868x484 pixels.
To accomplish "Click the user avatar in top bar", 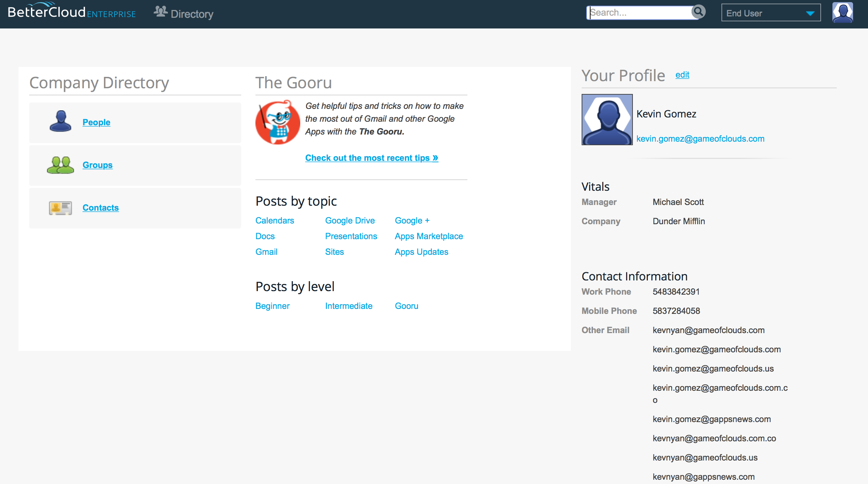I will click(x=843, y=12).
